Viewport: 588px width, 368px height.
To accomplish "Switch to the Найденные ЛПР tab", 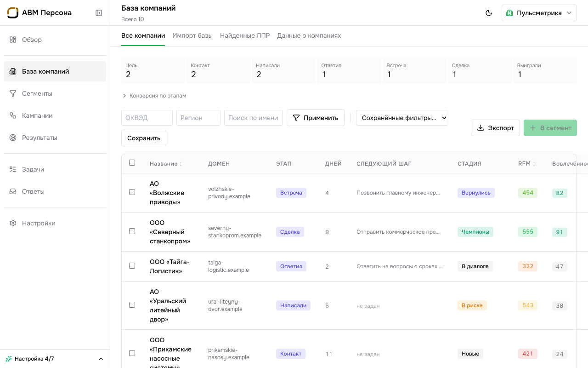I will point(245,35).
